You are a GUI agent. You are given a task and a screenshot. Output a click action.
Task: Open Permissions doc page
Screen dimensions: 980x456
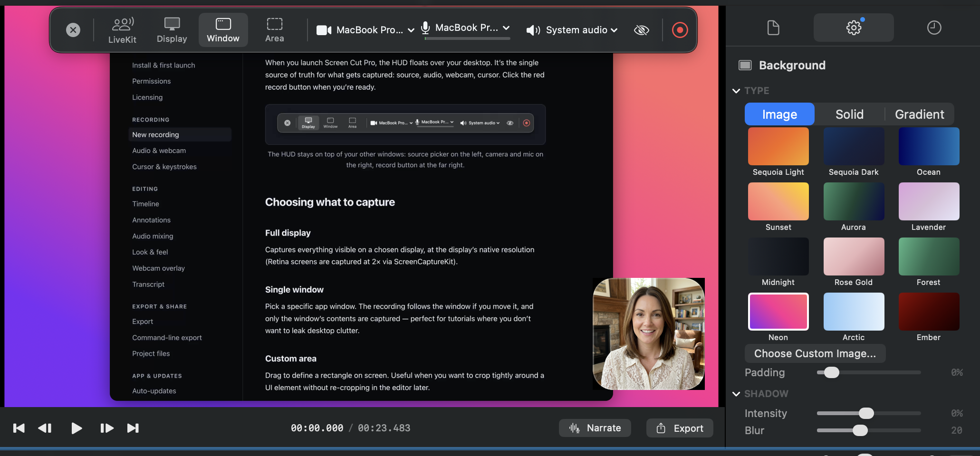point(151,81)
